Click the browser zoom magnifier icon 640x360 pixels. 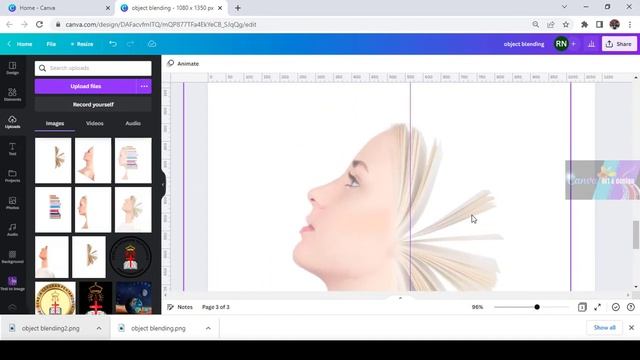(x=536, y=24)
